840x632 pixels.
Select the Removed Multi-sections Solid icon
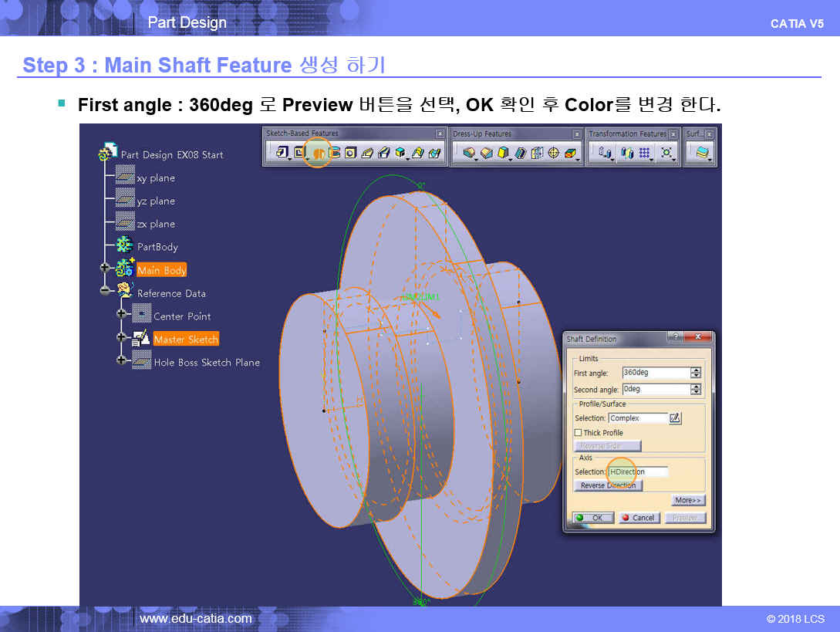coord(434,153)
